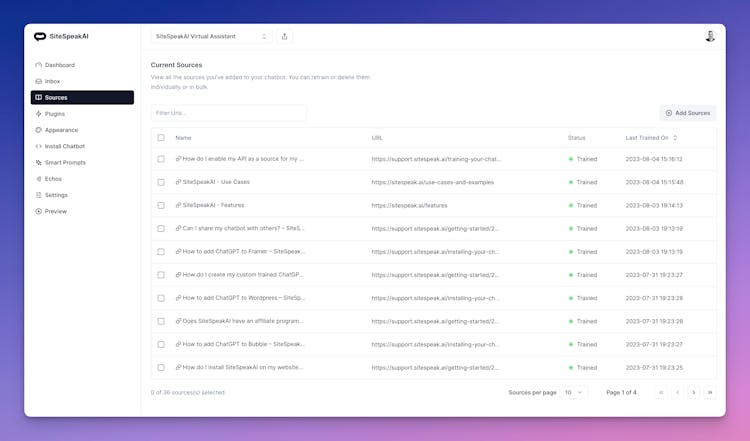
Task: Open the user profile avatar
Action: tap(710, 36)
